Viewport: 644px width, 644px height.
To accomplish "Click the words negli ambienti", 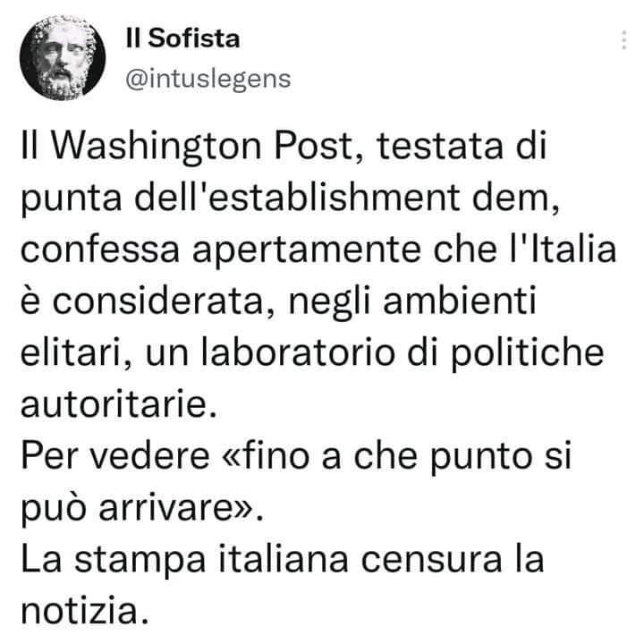I will pyautogui.click(x=412, y=302).
